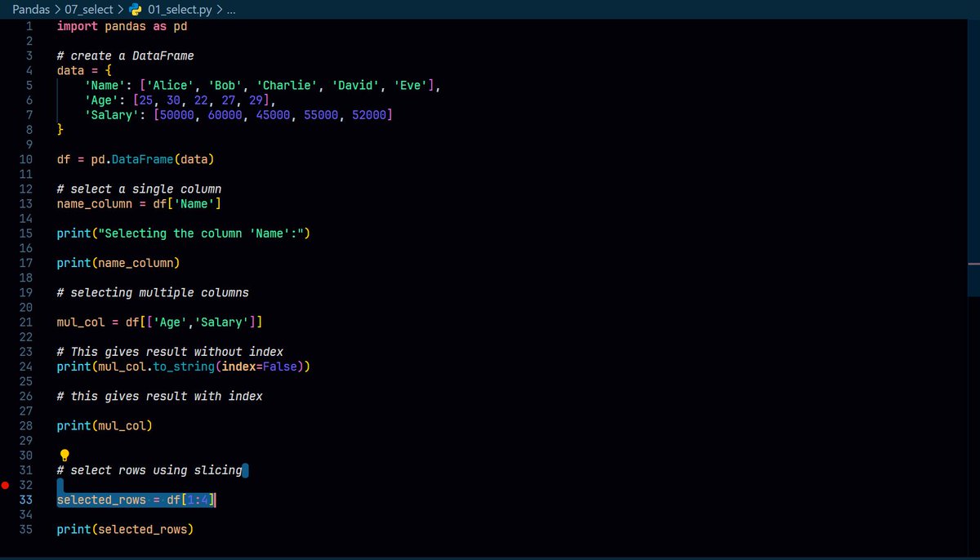Screen dimensions: 980x560
Task: Click 'name_column = df['Name']' on line 13
Action: (139, 203)
